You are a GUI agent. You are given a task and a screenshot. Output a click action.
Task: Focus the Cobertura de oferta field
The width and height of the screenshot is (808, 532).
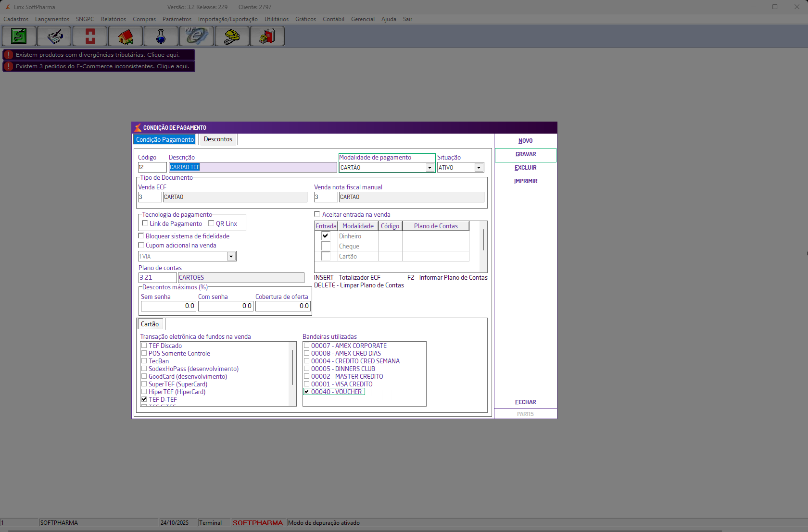coord(283,306)
